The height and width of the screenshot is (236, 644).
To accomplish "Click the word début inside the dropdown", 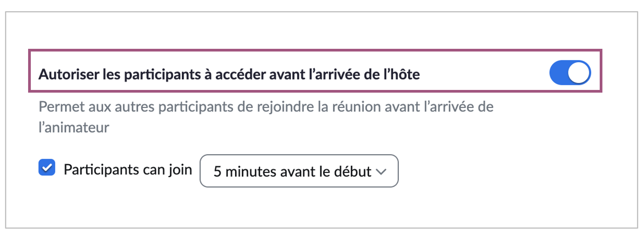I will [x=352, y=171].
